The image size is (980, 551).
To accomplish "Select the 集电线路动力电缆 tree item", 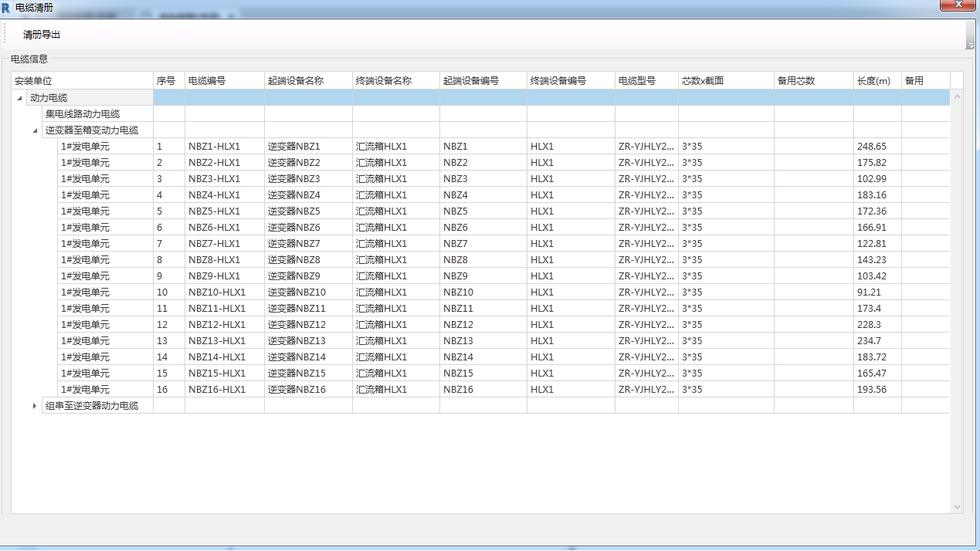I will (83, 114).
